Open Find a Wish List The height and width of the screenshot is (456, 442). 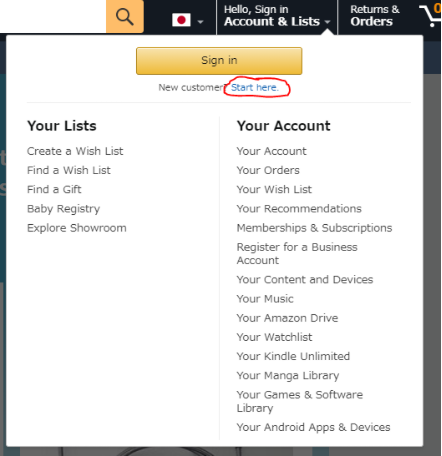pyautogui.click(x=69, y=170)
